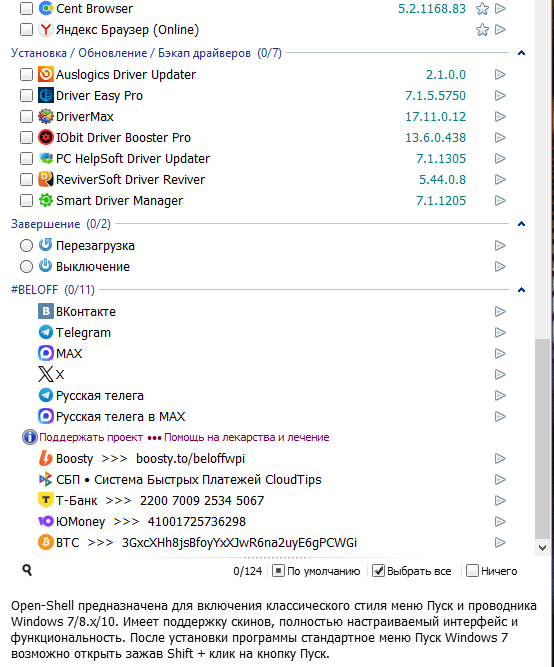Tick IObit Driver Booster Pro checkbox

point(26,137)
